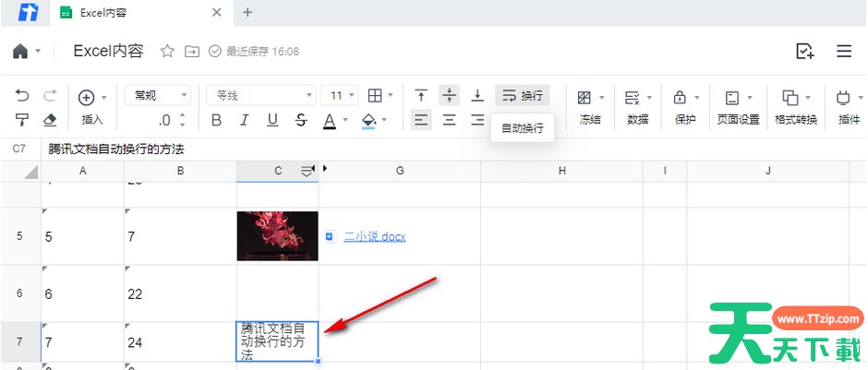Click the red flower image thumbnail
Viewport: 868px width, 370px height.
(277, 235)
